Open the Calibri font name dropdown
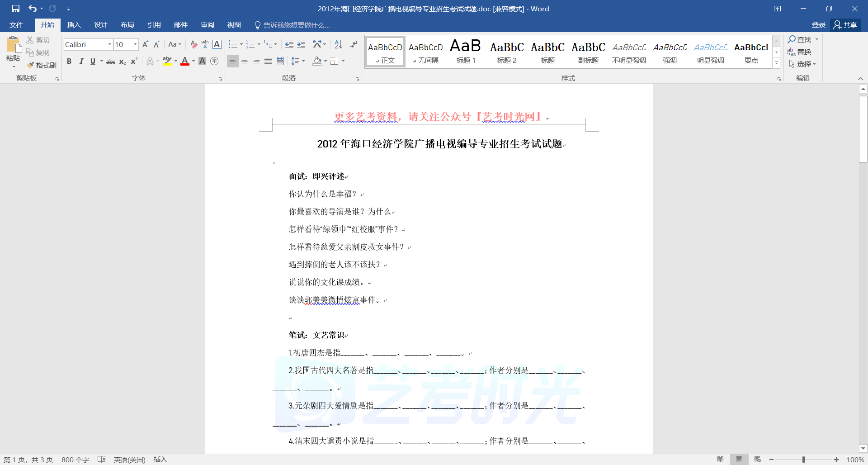 coord(109,44)
